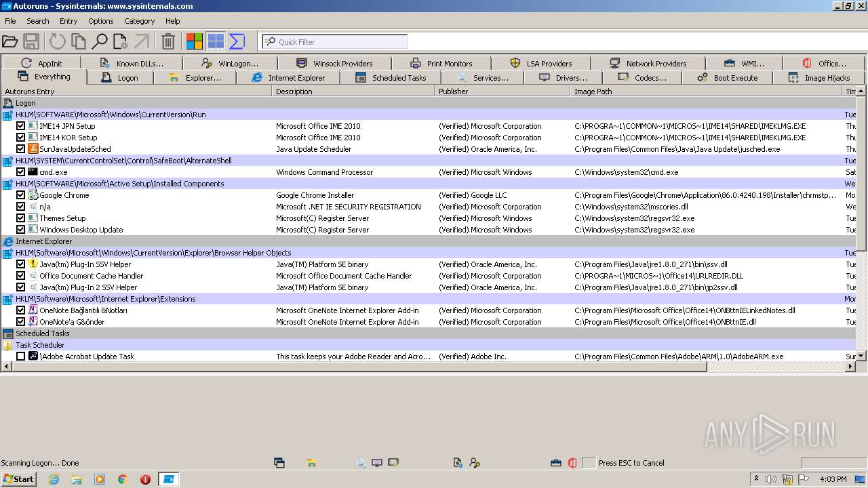Open the File menu
Screen dimensions: 868x488
[x=10, y=21]
